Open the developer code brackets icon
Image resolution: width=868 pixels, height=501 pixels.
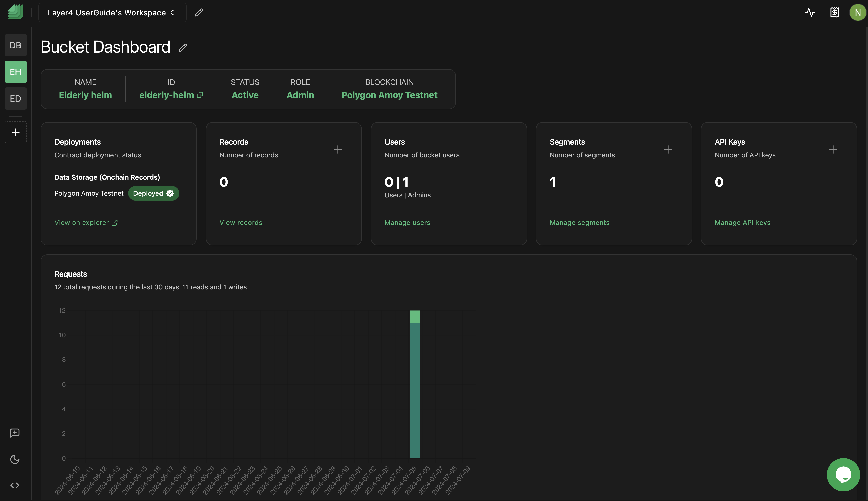point(15,486)
